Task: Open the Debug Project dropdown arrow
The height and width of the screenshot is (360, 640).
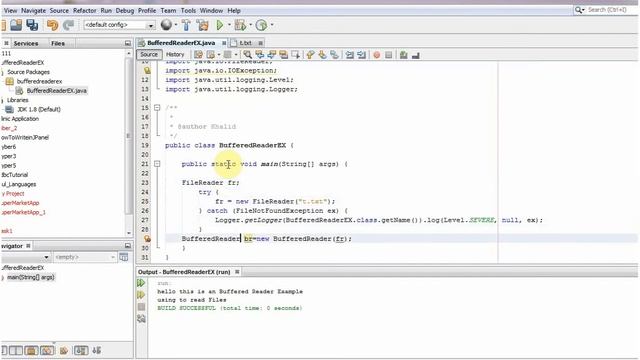Action: click(250, 25)
